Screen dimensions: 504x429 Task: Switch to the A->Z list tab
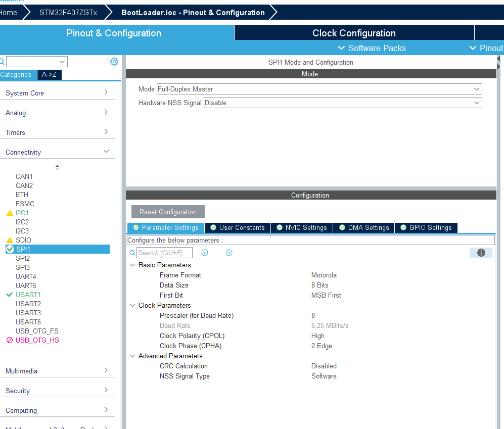click(49, 75)
